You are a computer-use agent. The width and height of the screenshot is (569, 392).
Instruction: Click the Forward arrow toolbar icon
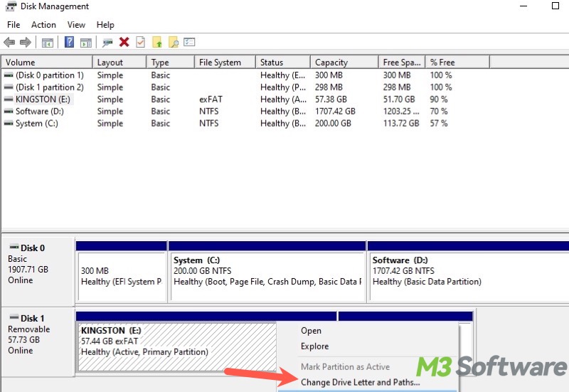(25, 43)
